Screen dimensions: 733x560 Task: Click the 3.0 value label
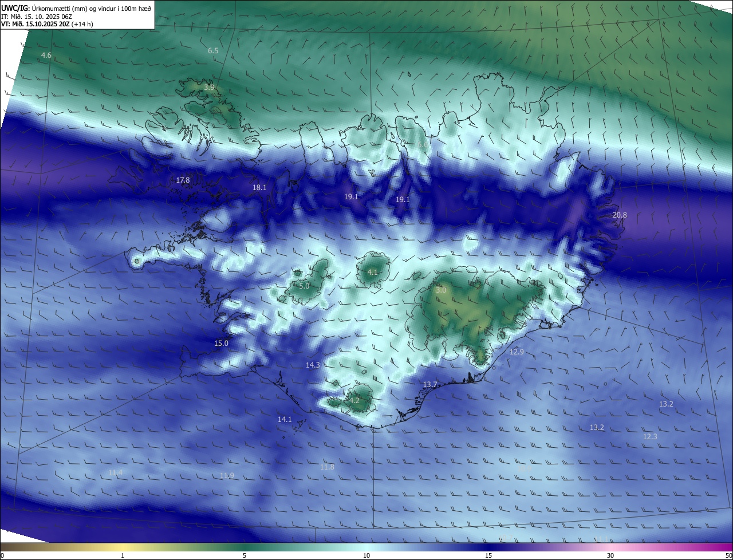pos(441,290)
